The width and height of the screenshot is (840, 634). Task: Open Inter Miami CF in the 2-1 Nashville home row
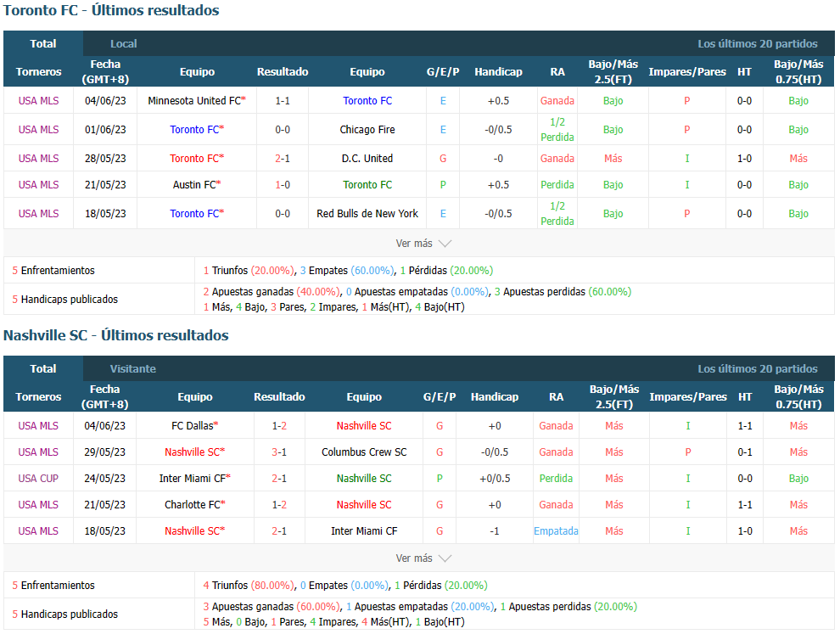click(x=364, y=531)
